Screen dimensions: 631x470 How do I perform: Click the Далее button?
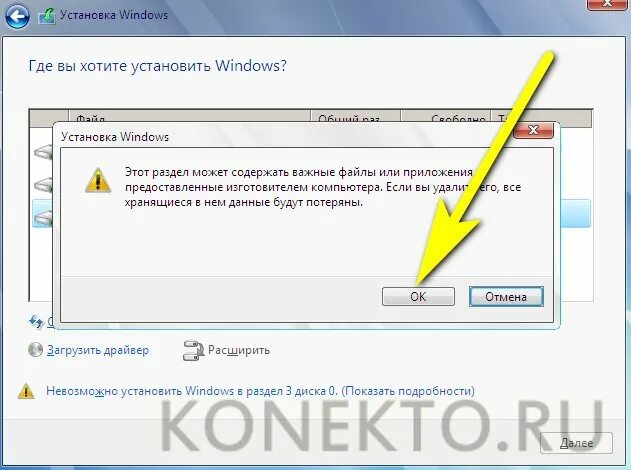click(x=576, y=443)
